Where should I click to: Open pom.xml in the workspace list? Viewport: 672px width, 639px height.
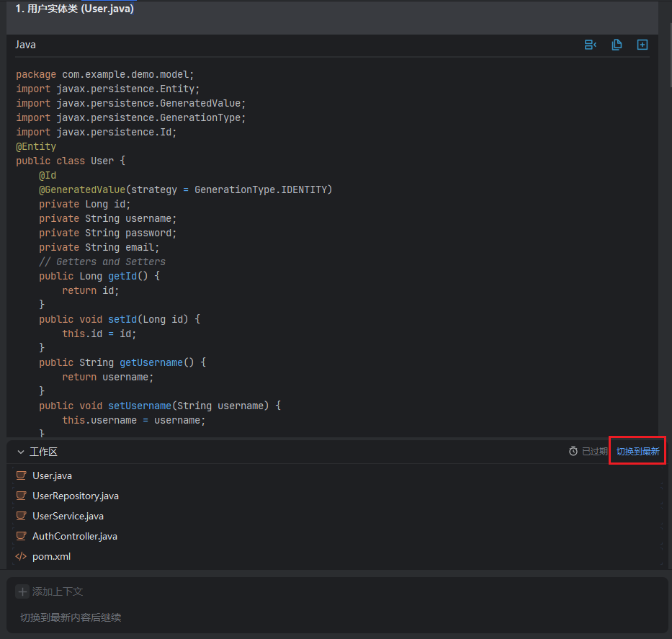click(x=51, y=556)
